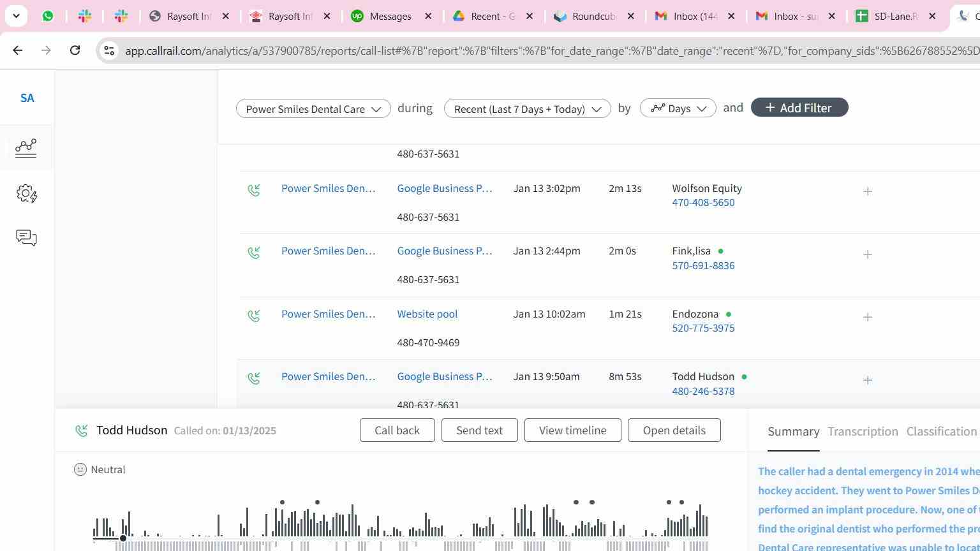This screenshot has height=551, width=980.
Task: Open the settings gear-lightning sidebar icon
Action: point(26,194)
